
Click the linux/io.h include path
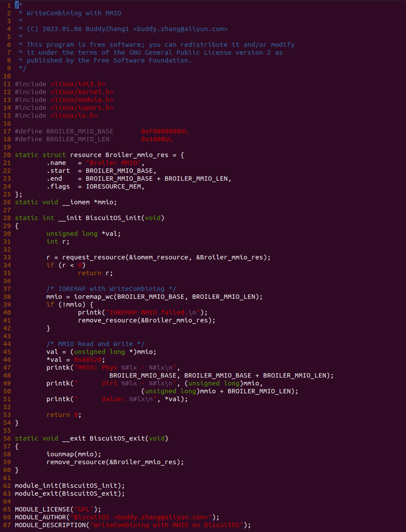tap(74, 115)
